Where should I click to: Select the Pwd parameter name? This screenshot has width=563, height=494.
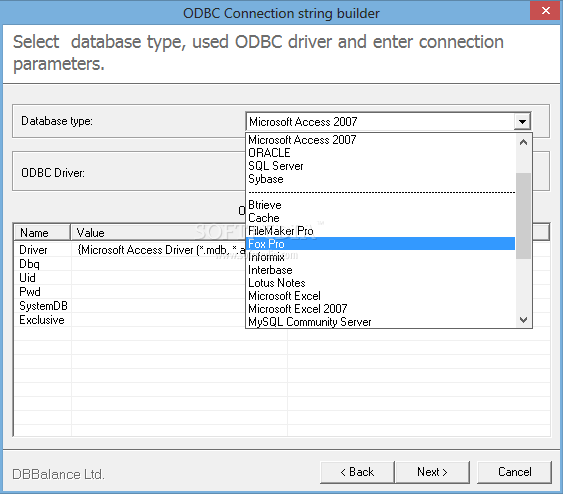point(30,292)
